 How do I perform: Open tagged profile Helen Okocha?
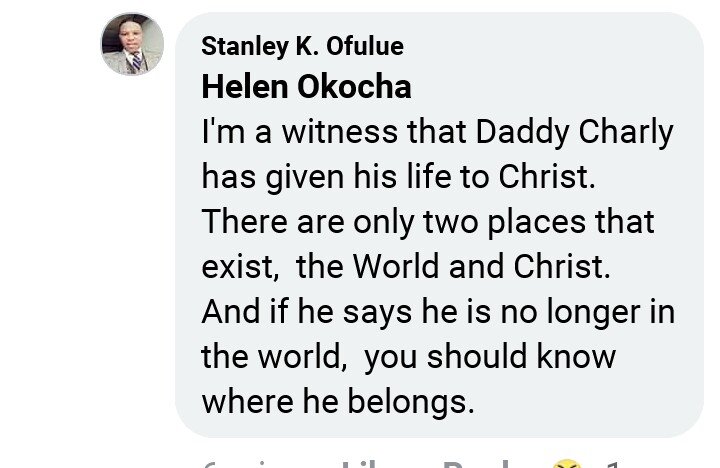pos(306,87)
